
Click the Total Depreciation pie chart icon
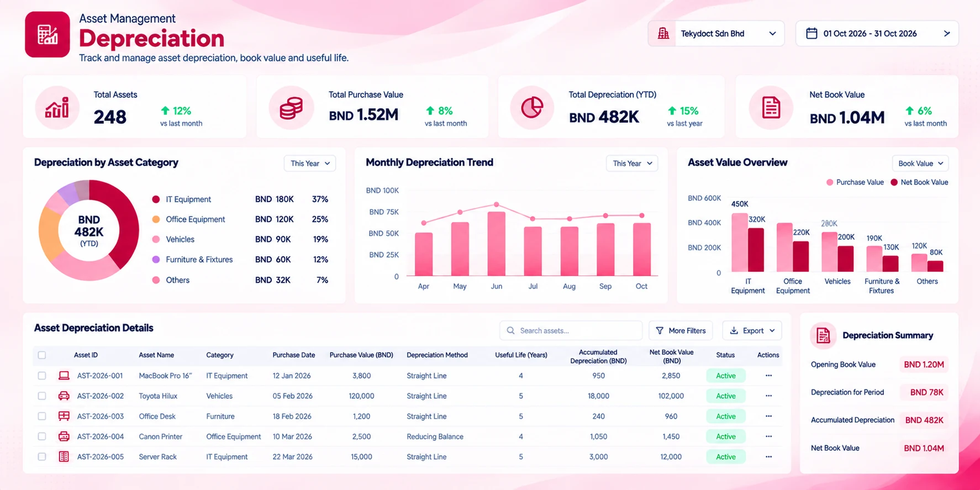pos(532,107)
